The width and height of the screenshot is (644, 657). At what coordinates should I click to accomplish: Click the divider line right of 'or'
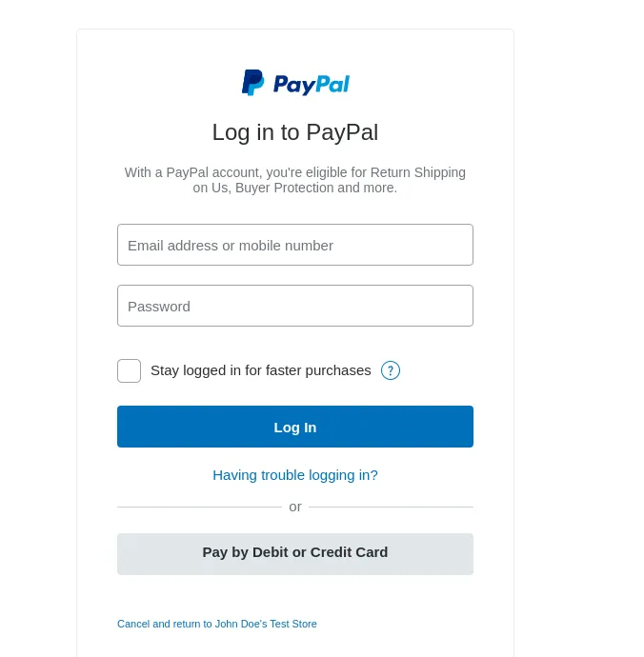point(392,507)
